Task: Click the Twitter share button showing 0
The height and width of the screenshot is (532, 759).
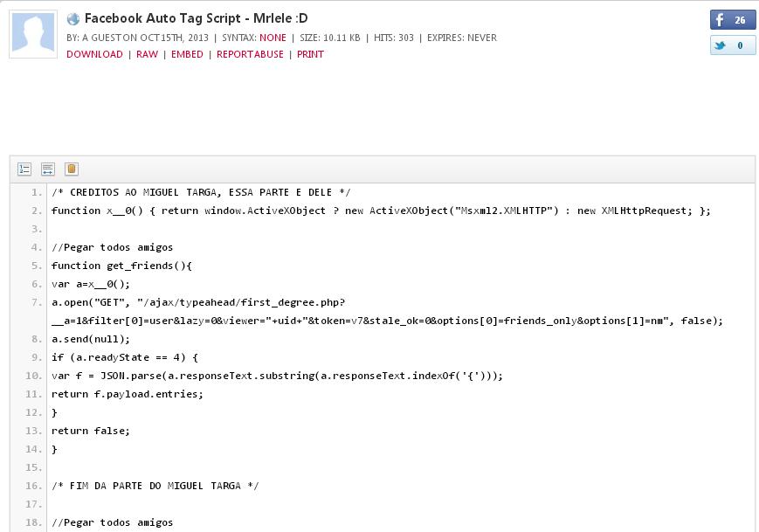Action: [733, 45]
